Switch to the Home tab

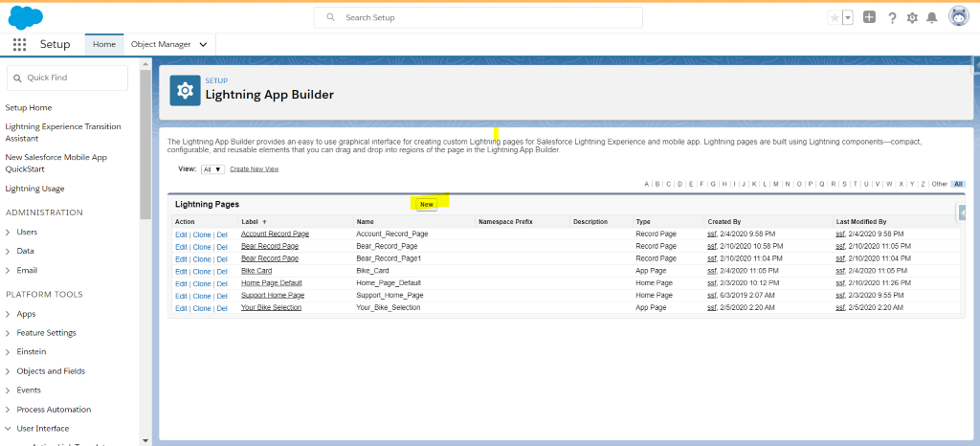pyautogui.click(x=104, y=44)
